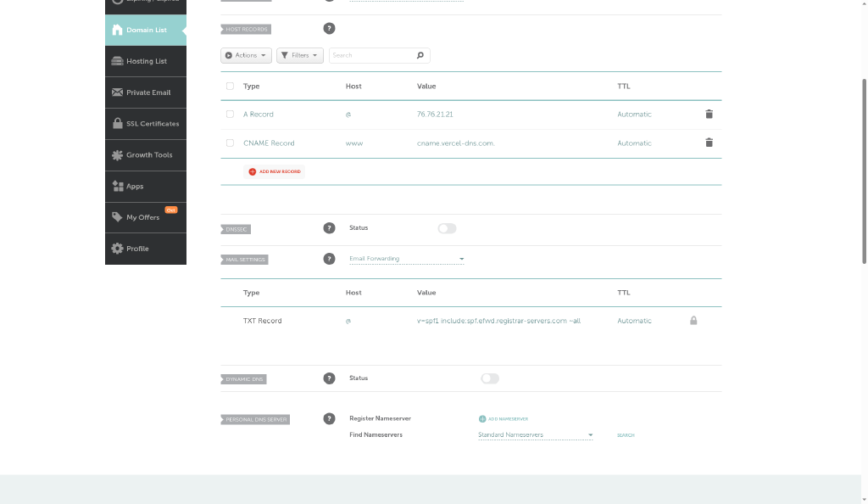
Task: Click the Mail Settings help question icon
Action: (329, 259)
